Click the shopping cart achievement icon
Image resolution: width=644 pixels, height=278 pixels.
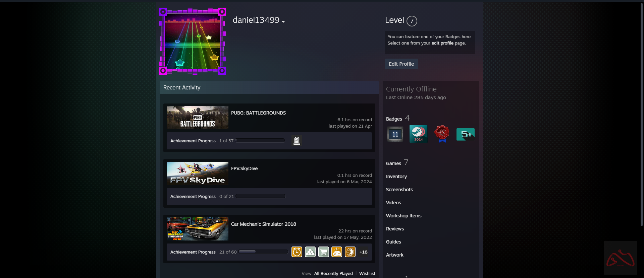pos(323,252)
